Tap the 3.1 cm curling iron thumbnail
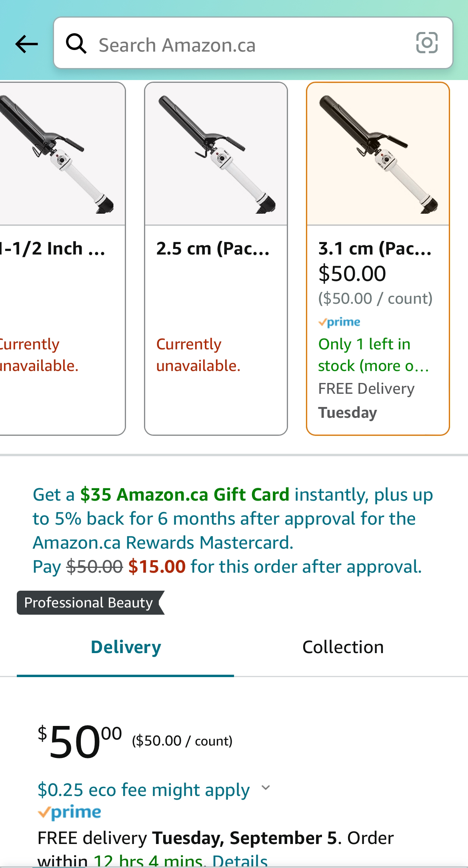This screenshot has width=468, height=868. point(378,154)
